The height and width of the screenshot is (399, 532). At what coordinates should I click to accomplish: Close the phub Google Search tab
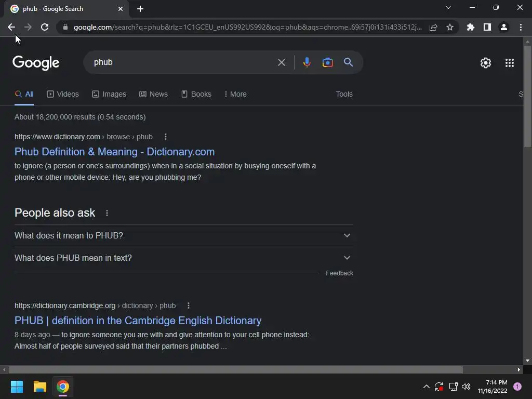[121, 9]
